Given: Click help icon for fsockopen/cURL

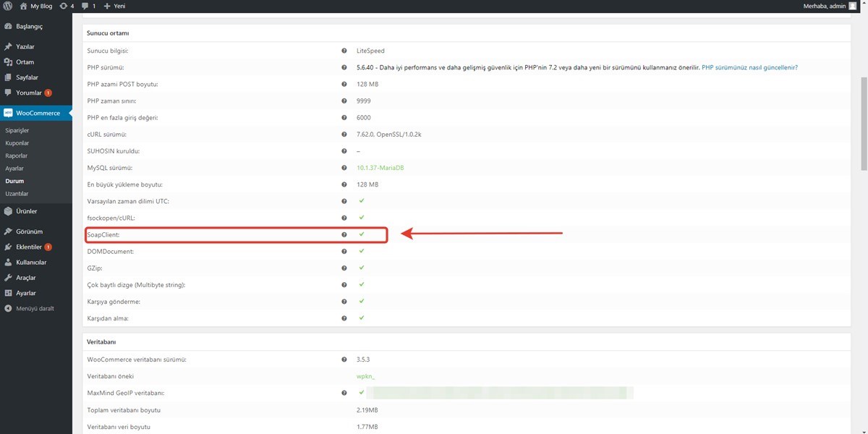Looking at the screenshot, I should [x=344, y=218].
